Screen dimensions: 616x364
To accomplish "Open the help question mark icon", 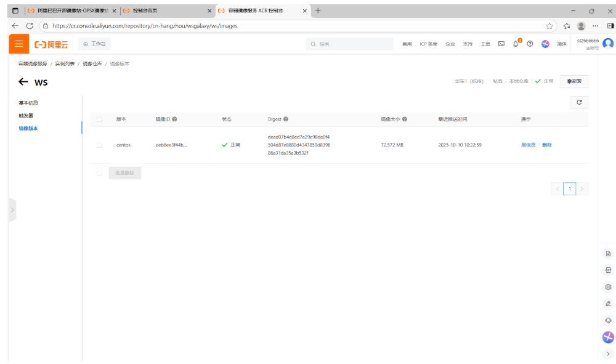I will tap(530, 44).
